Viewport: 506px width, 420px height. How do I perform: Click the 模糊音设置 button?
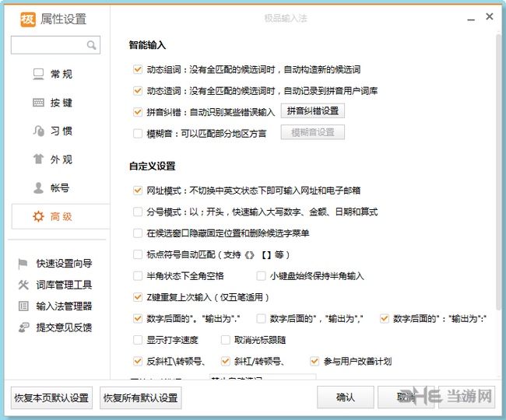click(x=313, y=132)
